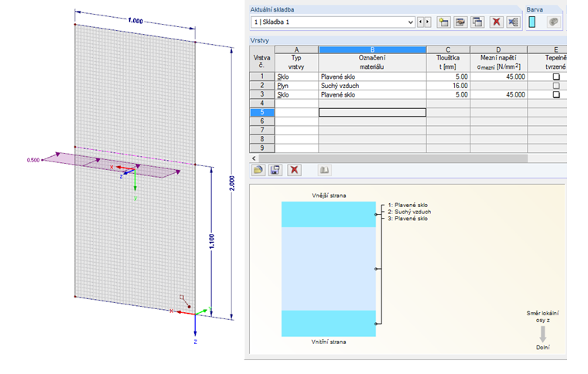
Task: Click the 'Označení materiálu' column heading
Action: coord(372,63)
